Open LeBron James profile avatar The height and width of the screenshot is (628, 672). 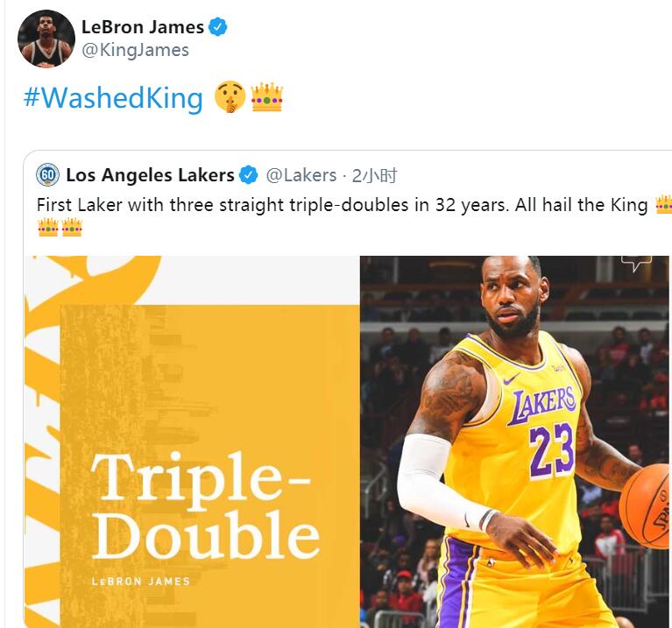coord(46,39)
